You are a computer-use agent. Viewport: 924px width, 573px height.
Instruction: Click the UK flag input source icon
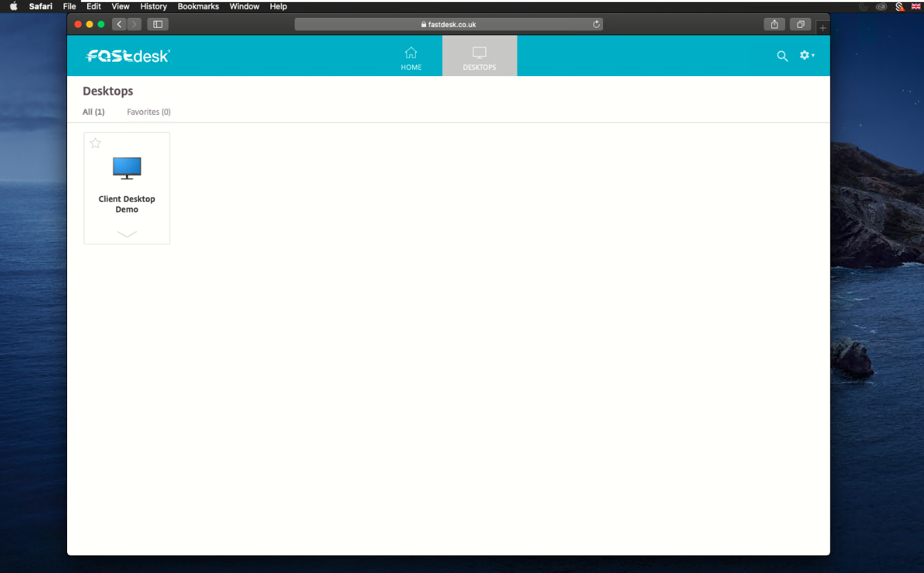tap(916, 6)
